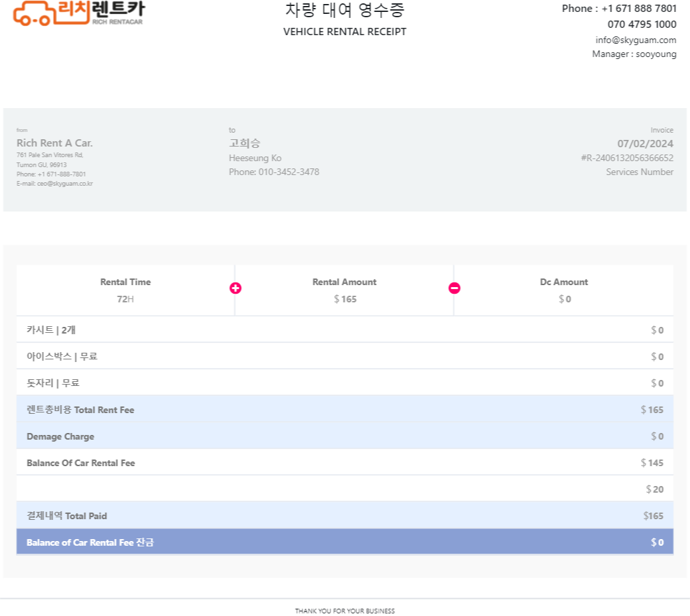Click the info@skyguam.com email address
Image resolution: width=690 pixels, height=616 pixels.
coord(636,40)
